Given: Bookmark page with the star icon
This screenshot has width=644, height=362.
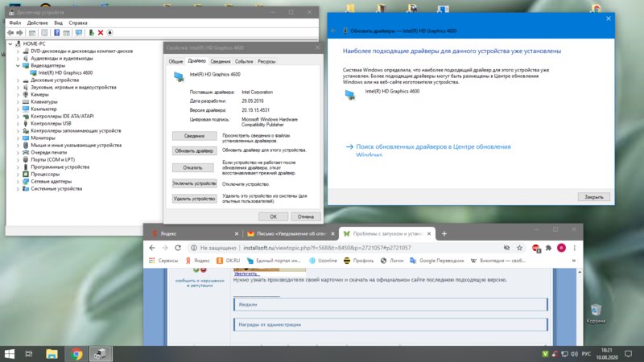Looking at the screenshot, I should coord(519,248).
